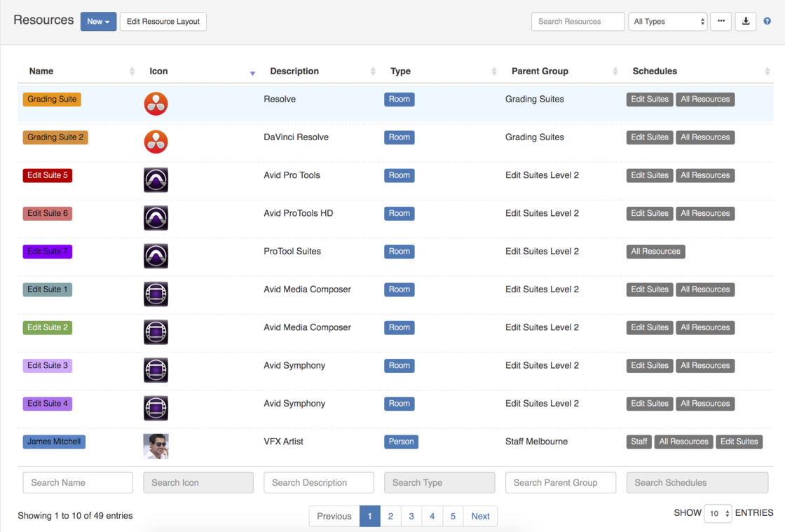Sort by the Parent Group column

pyautogui.click(x=540, y=71)
